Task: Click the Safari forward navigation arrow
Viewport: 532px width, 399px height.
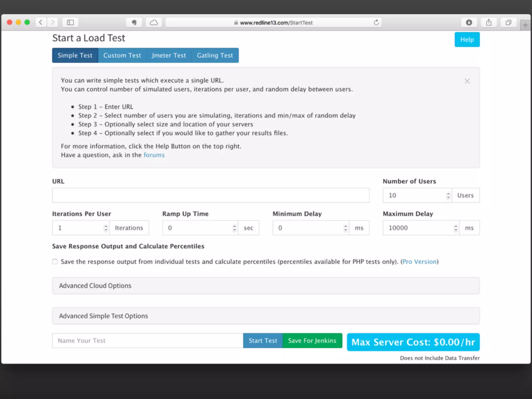Action: click(53, 22)
